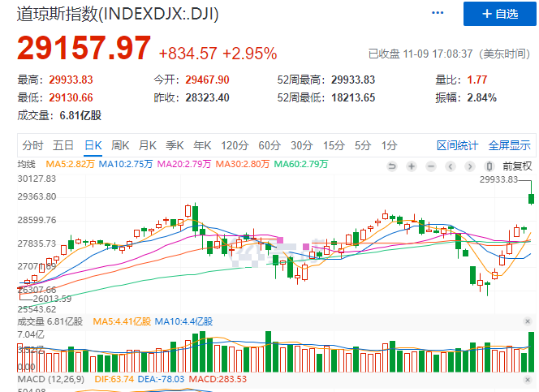Shift chart right with right chevron
Viewport: 539px width, 392px height.
point(469,166)
